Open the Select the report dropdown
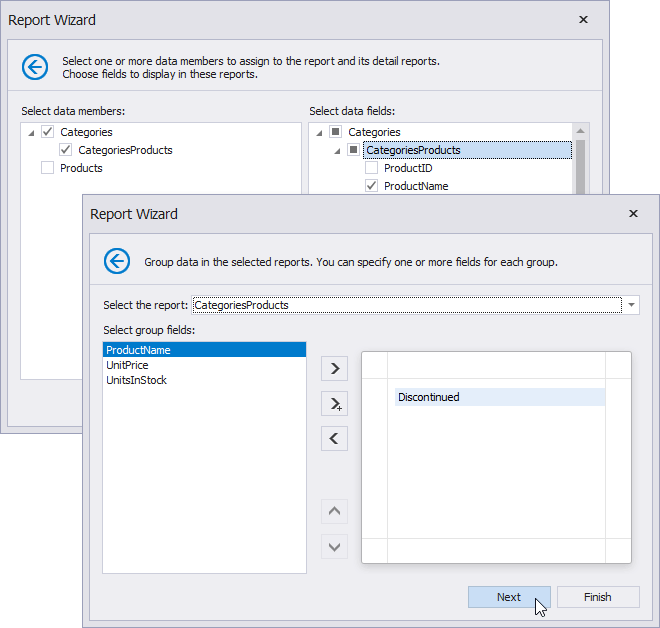660x628 pixels. pyautogui.click(x=631, y=305)
